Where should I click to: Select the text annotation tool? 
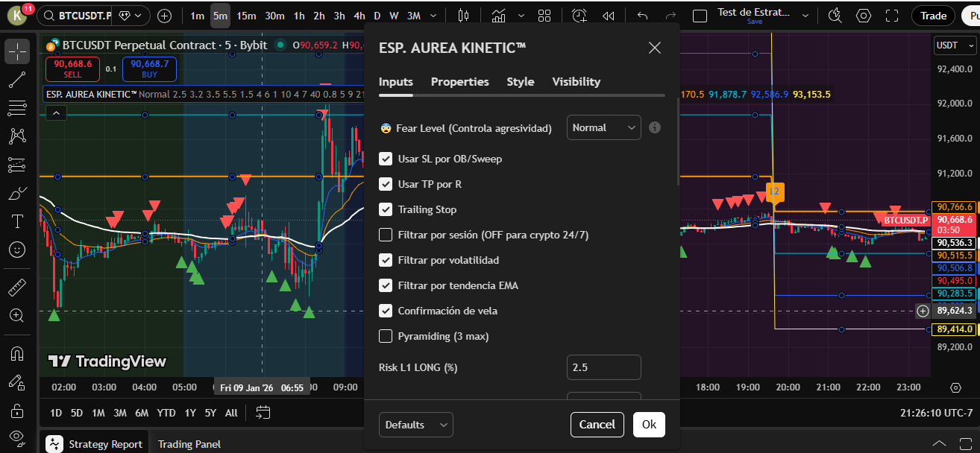coord(16,221)
